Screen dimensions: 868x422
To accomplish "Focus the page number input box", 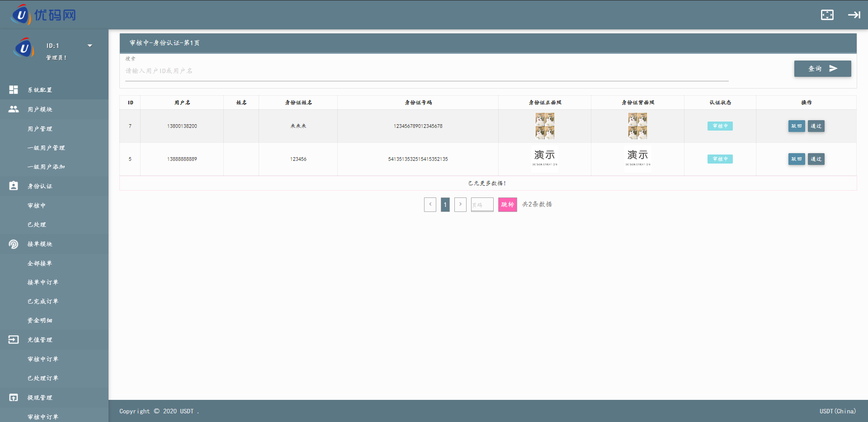I will click(482, 204).
